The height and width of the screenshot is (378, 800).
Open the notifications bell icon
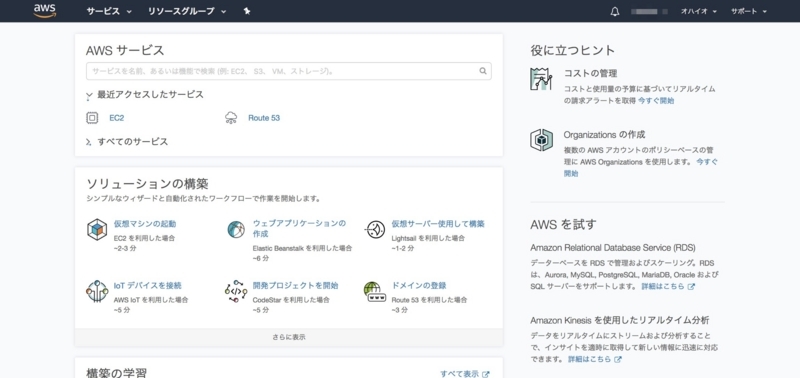click(615, 11)
